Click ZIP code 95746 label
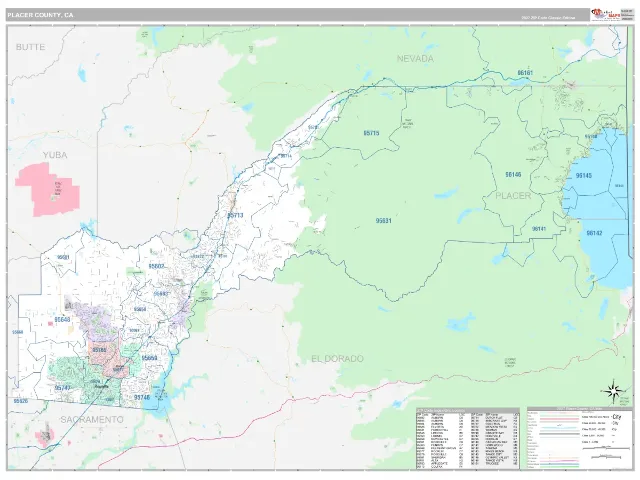The height and width of the screenshot is (480, 640). tap(142, 397)
